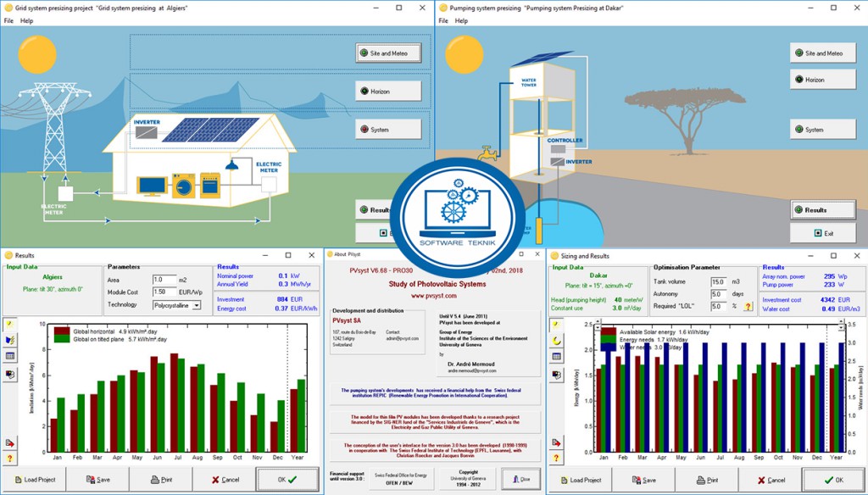This screenshot has width=868, height=495.
Task: Open the color settings icon in Results window
Action: (9, 375)
